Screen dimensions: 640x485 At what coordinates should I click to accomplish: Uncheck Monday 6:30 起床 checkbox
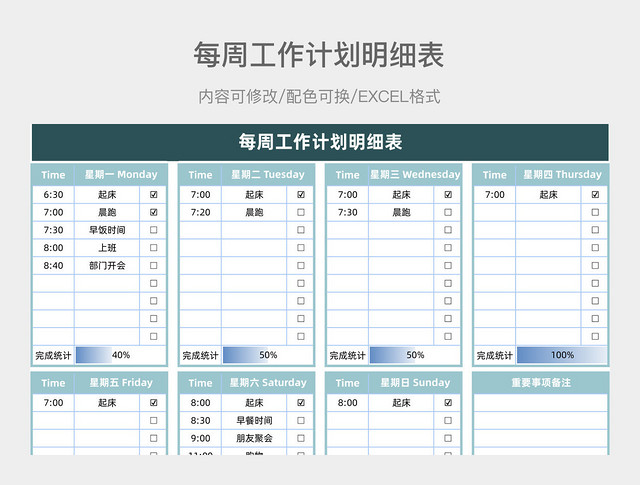tap(153, 195)
